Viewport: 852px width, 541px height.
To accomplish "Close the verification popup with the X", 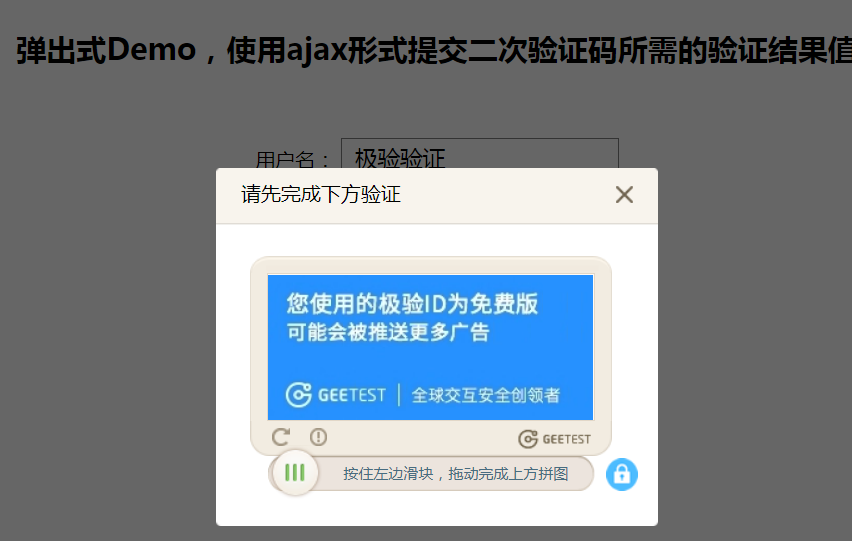I will pyautogui.click(x=624, y=194).
